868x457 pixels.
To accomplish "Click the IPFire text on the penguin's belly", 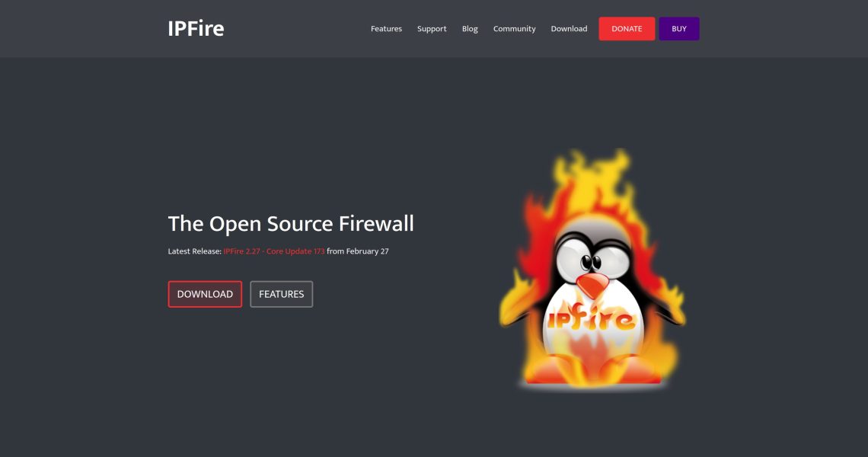I will coord(592,317).
